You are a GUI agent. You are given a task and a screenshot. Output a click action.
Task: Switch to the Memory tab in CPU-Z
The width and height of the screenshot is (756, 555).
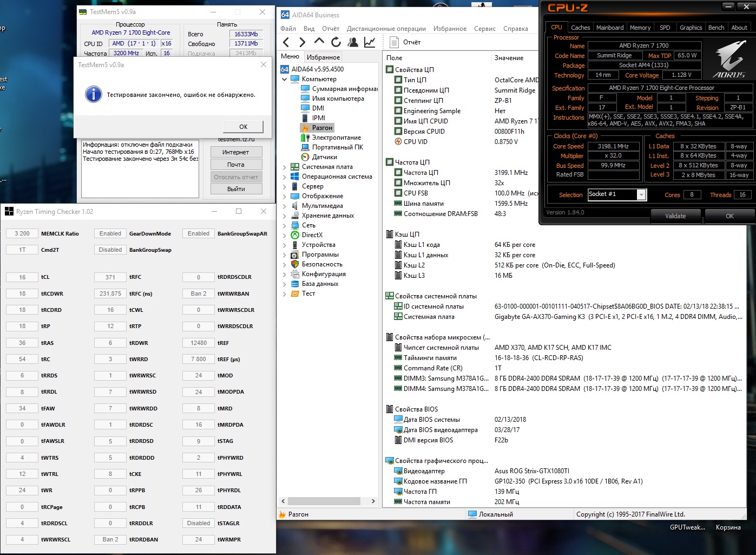click(x=640, y=28)
